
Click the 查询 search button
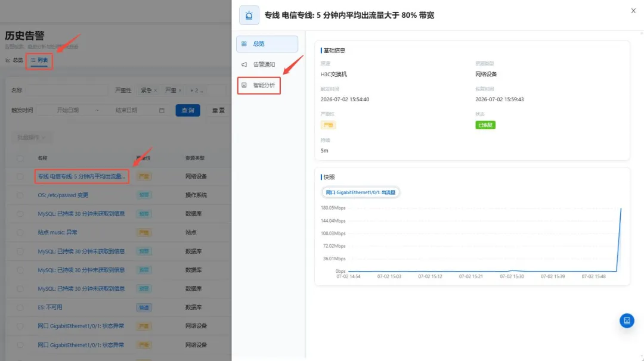(x=188, y=110)
